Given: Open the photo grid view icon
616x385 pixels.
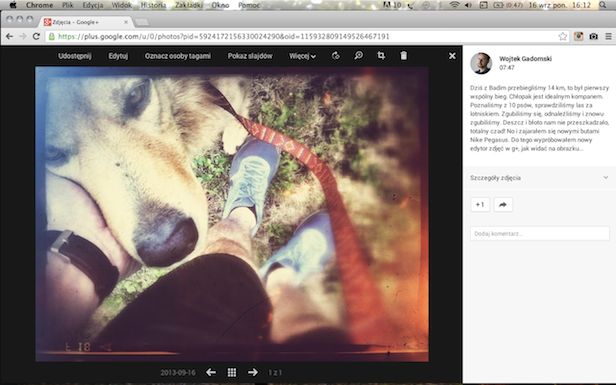Looking at the screenshot, I should point(232,372).
